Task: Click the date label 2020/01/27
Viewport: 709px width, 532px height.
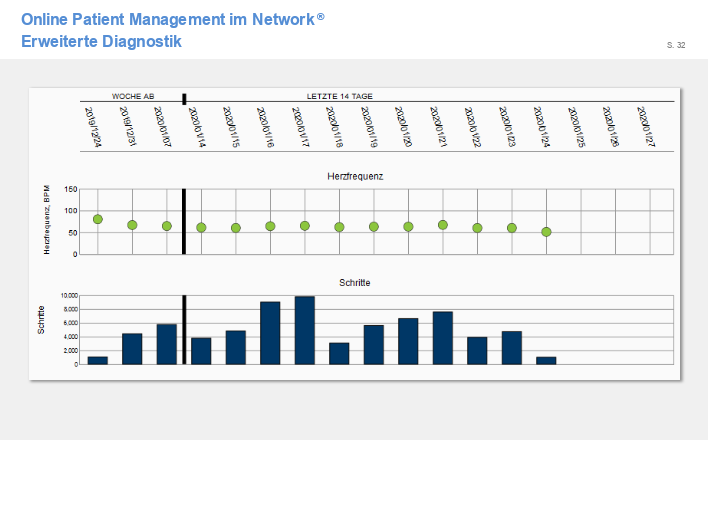Action: coord(649,127)
